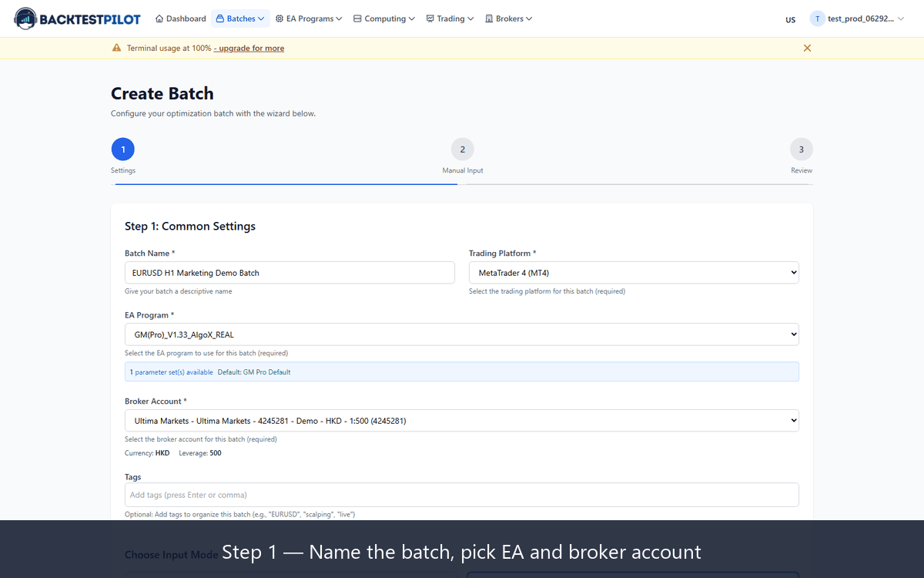The height and width of the screenshot is (578, 924).
Task: Click the Brokers building icon
Action: (489, 18)
